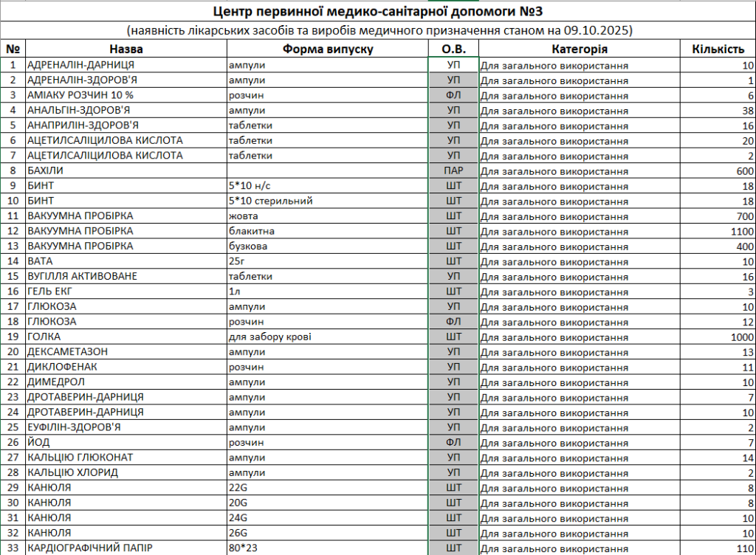Select the quantity 600 cell for БАХІЛИ
Image resolution: width=756 pixels, height=555 pixels.
click(x=717, y=170)
